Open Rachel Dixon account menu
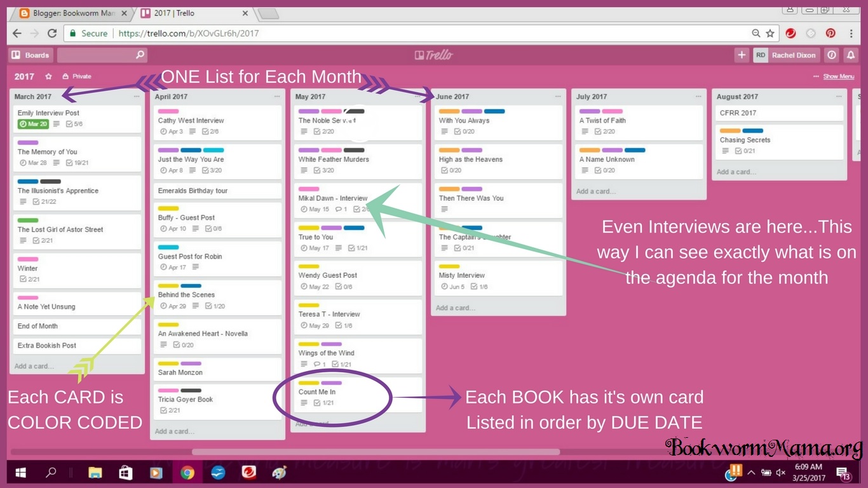 (x=787, y=55)
